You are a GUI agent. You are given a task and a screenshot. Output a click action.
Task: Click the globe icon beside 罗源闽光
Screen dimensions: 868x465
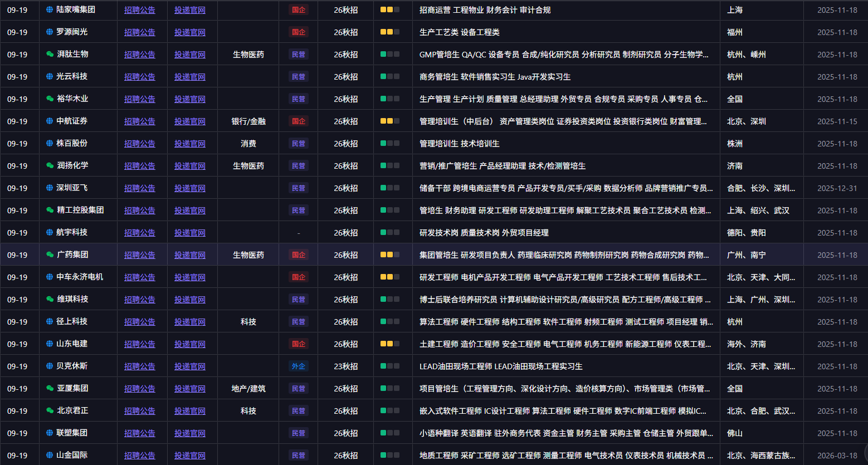click(50, 32)
